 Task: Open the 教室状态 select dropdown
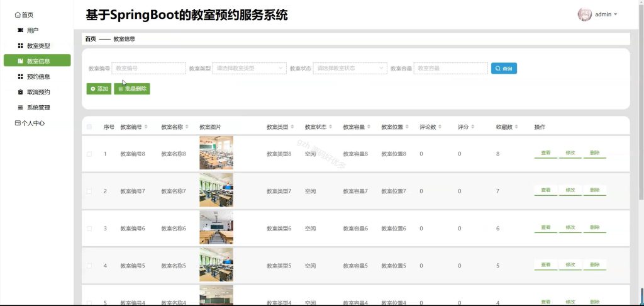click(350, 68)
